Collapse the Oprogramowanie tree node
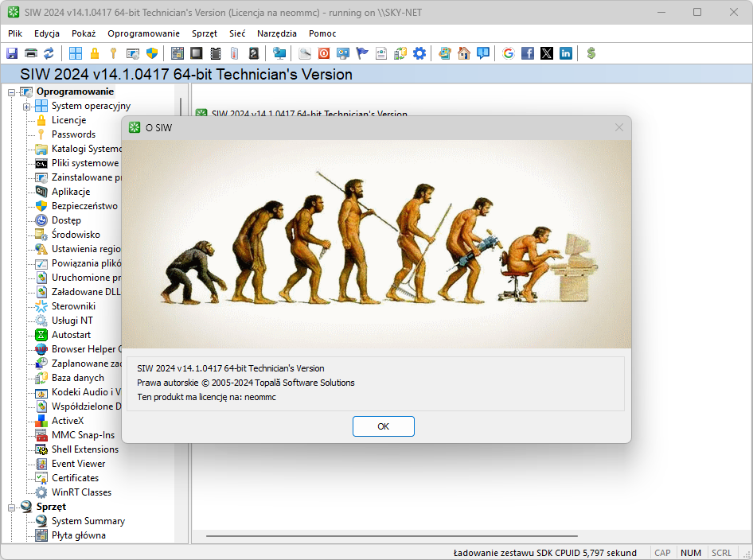Screen dimensions: 753x560 [x=11, y=92]
